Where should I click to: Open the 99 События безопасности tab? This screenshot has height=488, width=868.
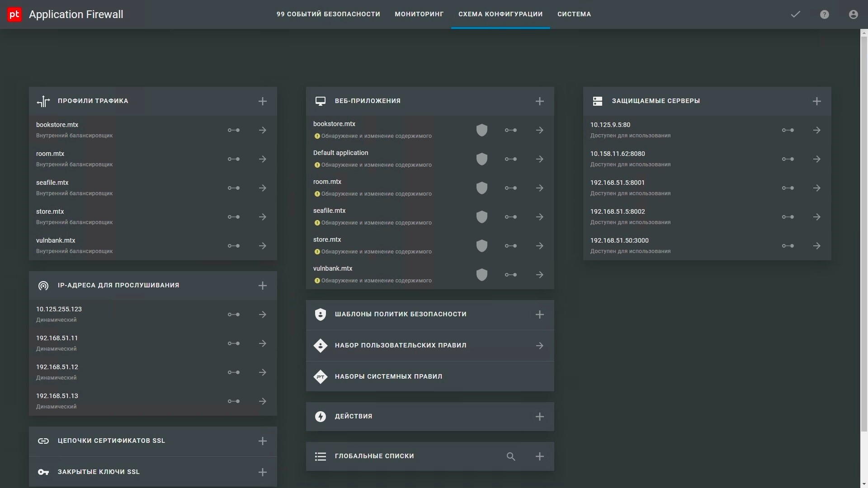[328, 14]
